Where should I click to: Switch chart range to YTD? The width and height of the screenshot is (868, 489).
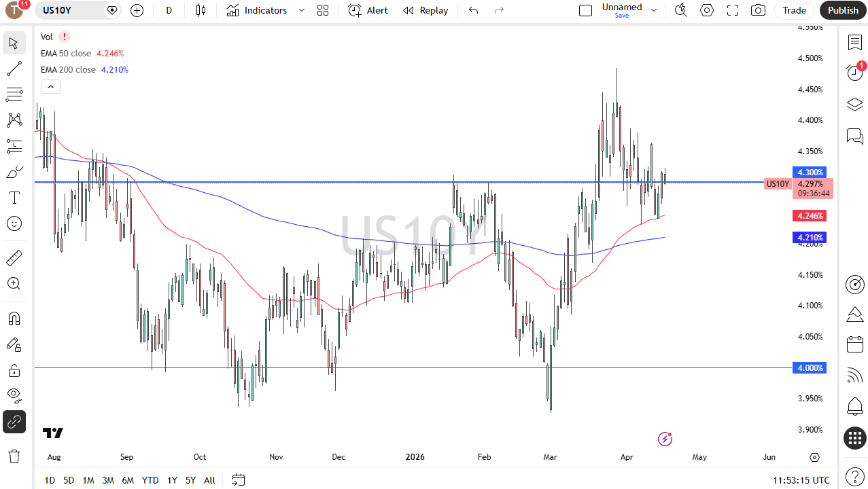150,480
